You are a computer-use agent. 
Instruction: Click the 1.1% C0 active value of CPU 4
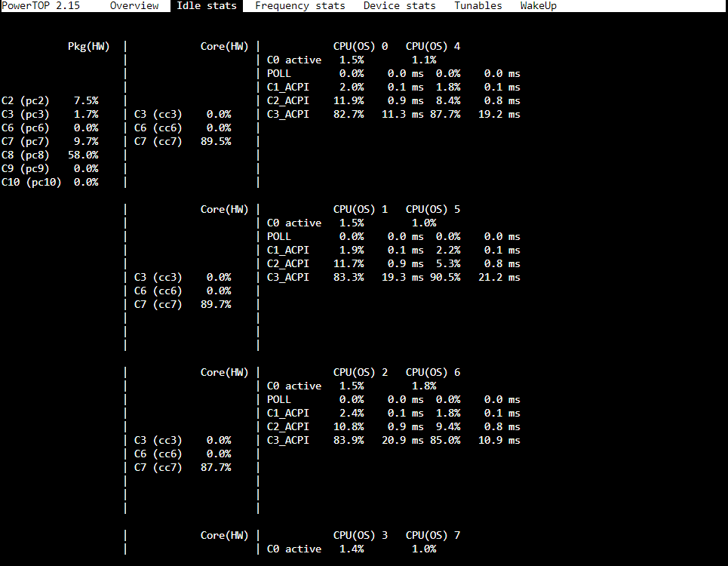pyautogui.click(x=425, y=60)
